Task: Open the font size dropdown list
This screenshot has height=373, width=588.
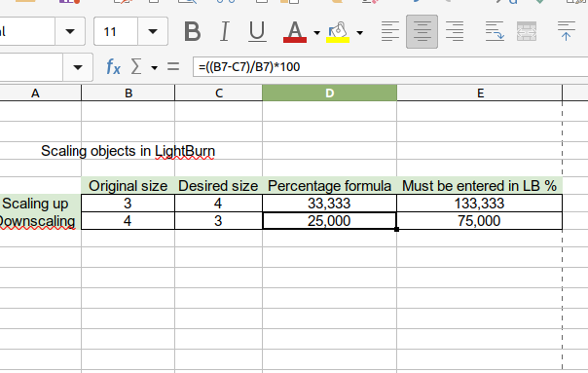Action: click(x=153, y=31)
